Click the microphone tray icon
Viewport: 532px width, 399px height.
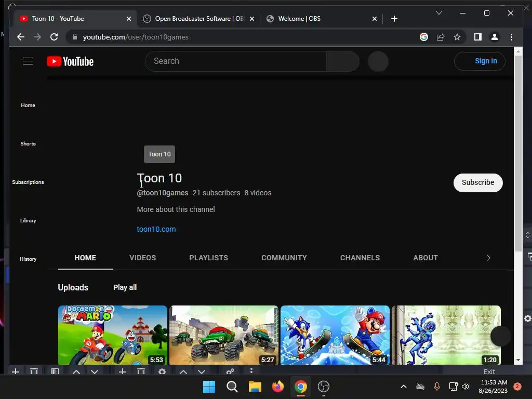tap(436, 387)
